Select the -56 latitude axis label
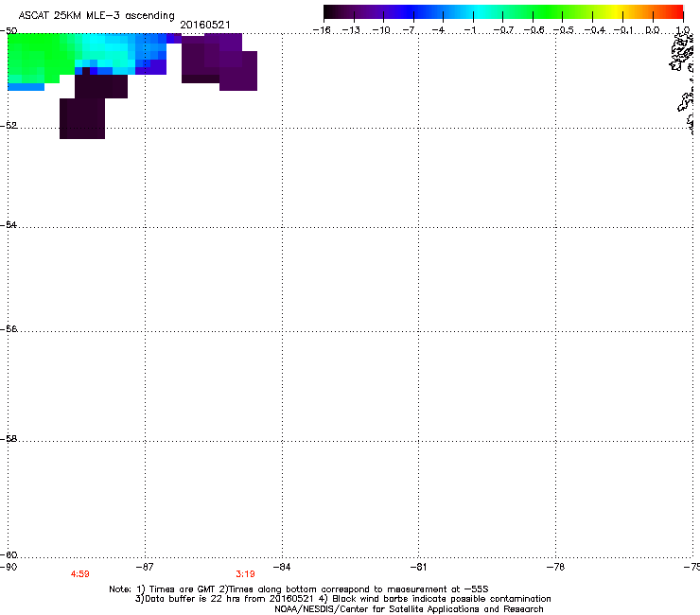700x615 pixels. [x=9, y=329]
